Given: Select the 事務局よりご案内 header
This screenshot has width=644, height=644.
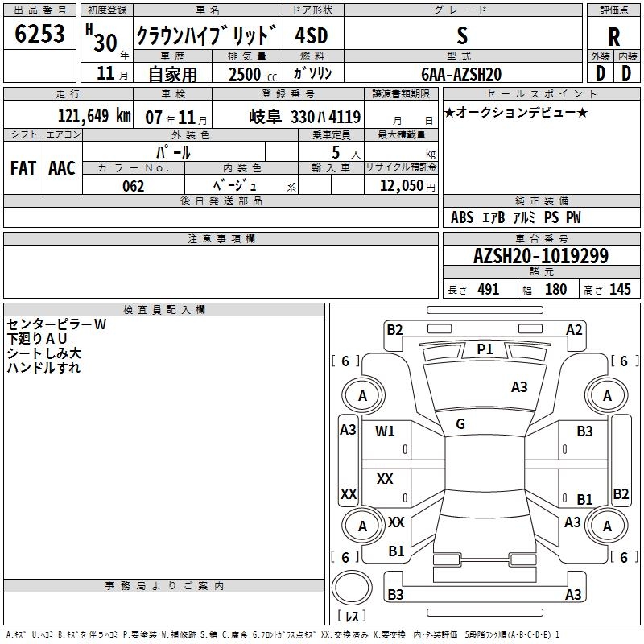Looking at the screenshot, I should 164,586.
